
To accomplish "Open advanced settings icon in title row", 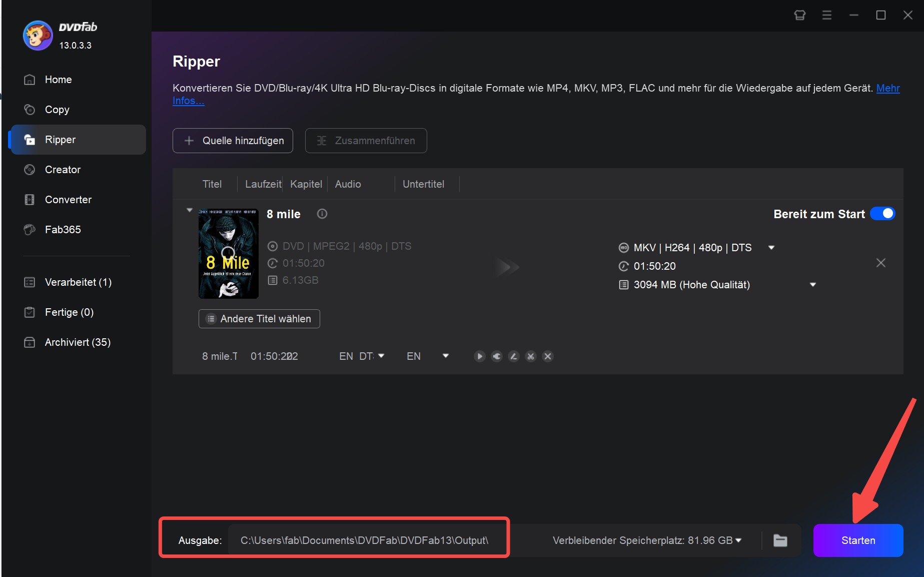I will point(497,356).
